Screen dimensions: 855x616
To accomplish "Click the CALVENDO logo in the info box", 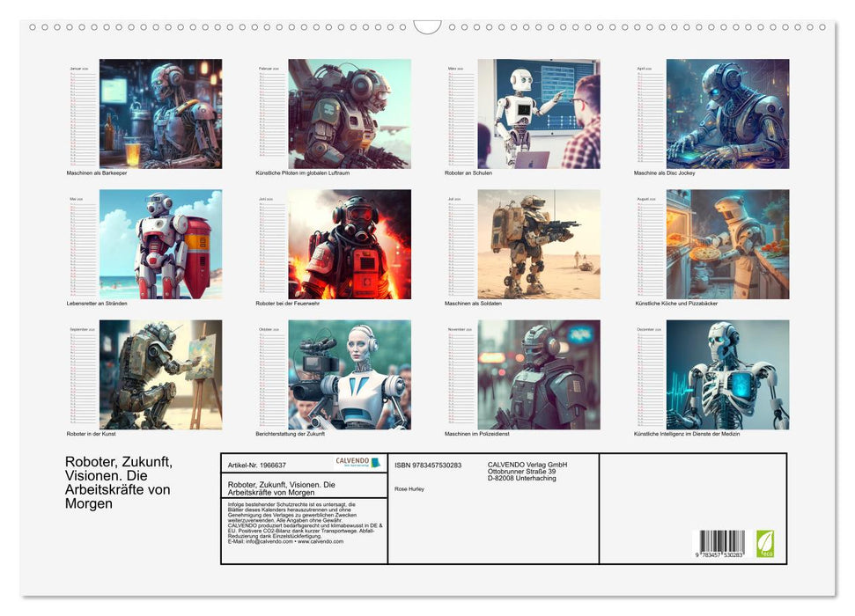I will 357,462.
